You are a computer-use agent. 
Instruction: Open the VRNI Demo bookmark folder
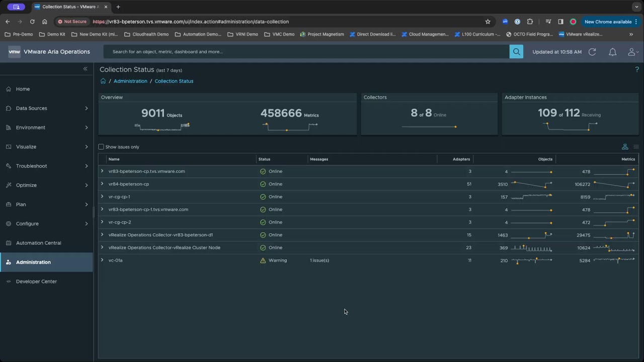[243, 34]
